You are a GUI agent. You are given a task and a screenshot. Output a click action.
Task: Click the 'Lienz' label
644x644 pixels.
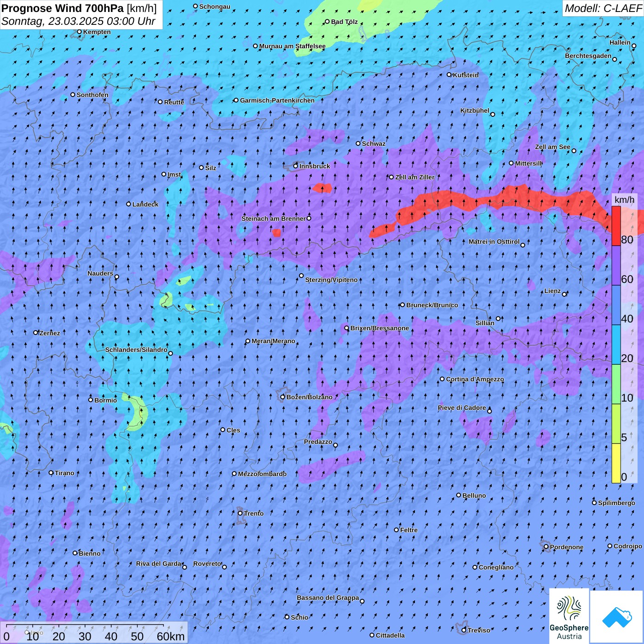(552, 291)
